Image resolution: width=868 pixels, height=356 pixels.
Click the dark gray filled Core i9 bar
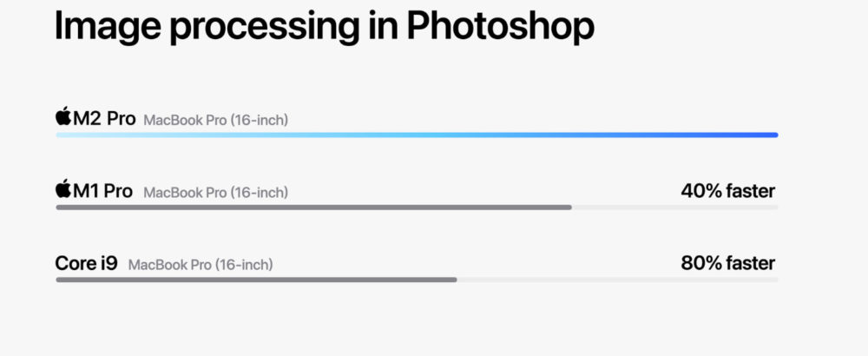[256, 280]
